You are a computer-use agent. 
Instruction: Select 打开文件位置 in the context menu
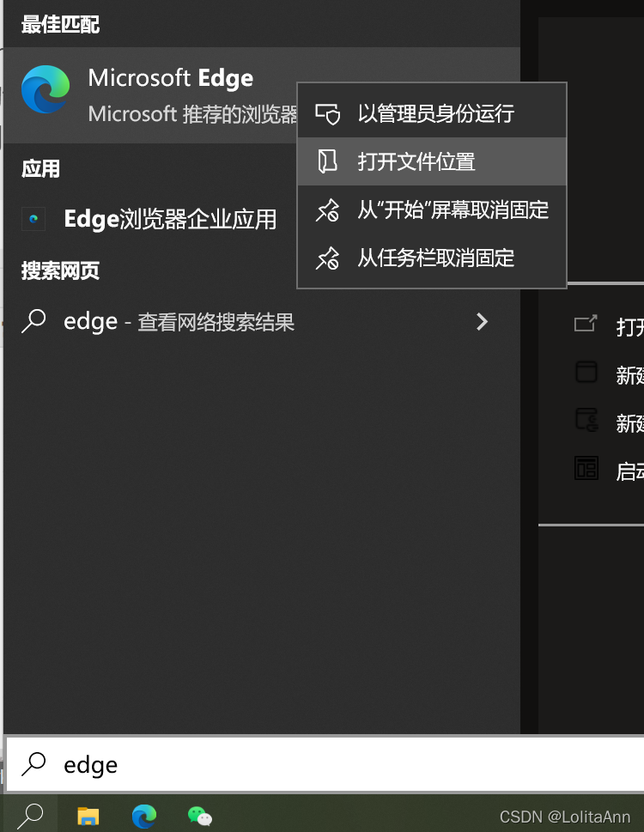(432, 161)
